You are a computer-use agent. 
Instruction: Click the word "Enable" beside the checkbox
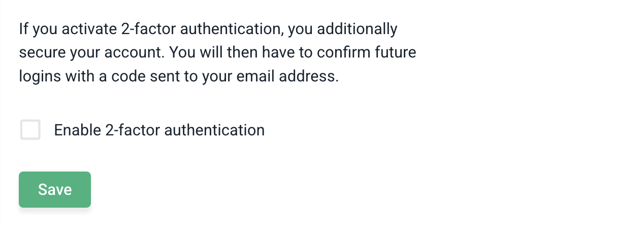[x=78, y=130]
